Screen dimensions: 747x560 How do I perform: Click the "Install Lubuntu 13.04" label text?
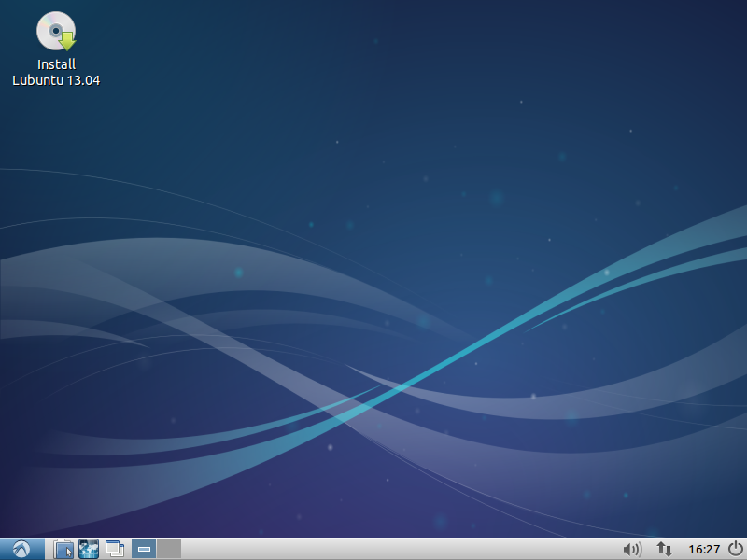[56, 73]
